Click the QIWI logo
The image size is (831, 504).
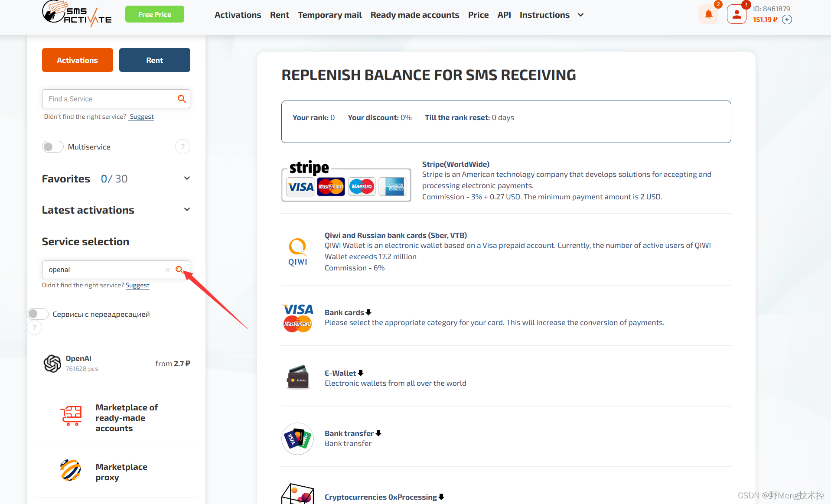pos(298,252)
